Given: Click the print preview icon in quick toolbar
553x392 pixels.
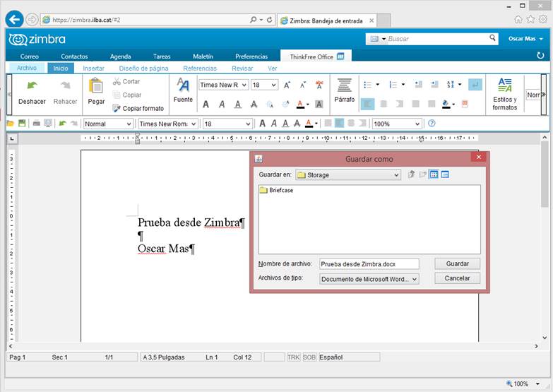Looking at the screenshot, I should pyautogui.click(x=48, y=124).
